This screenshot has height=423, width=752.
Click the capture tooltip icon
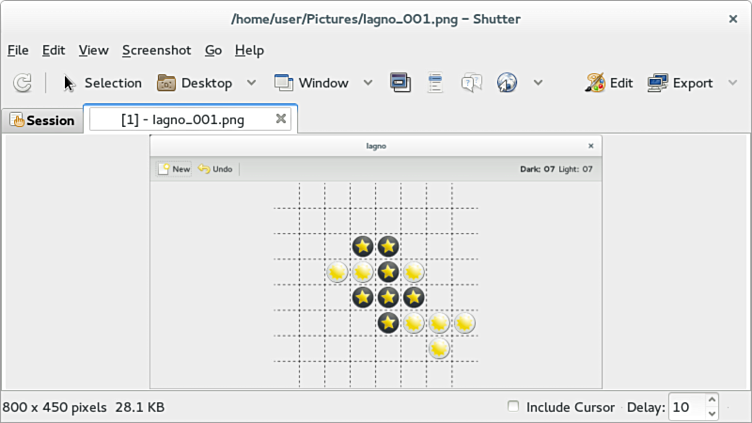(x=471, y=83)
